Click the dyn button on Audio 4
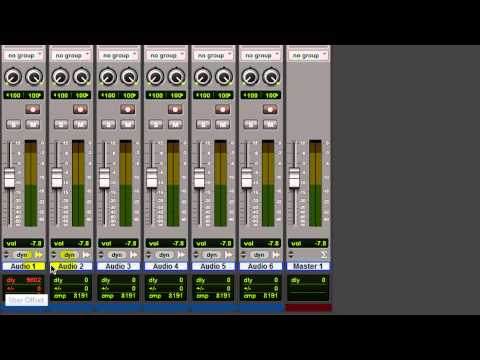This screenshot has height=360, width=480. click(x=164, y=255)
